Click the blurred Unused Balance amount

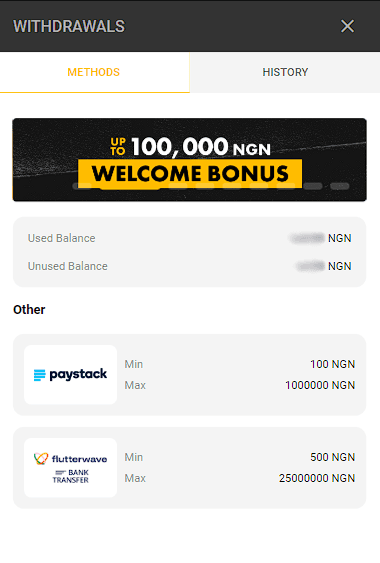310,266
